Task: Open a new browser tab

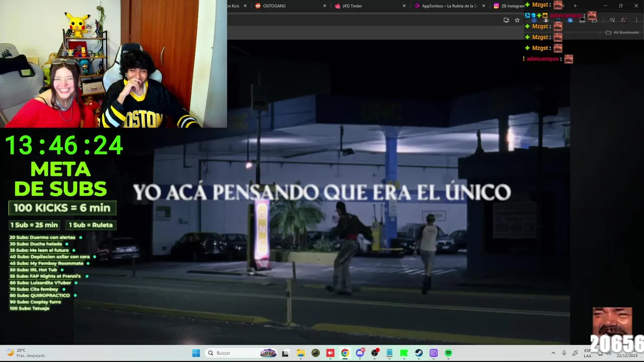Action: click(x=575, y=6)
